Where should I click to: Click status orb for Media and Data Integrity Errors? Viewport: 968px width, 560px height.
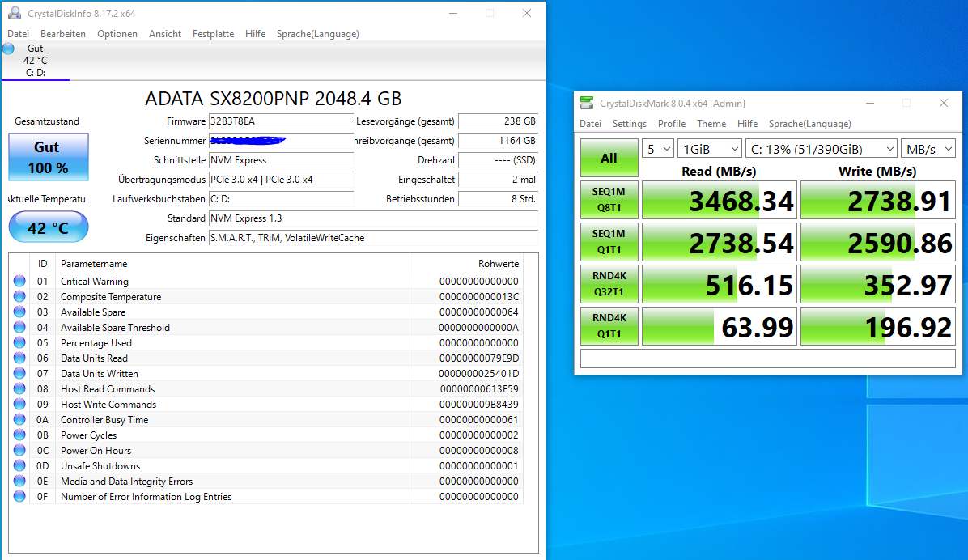(x=19, y=481)
